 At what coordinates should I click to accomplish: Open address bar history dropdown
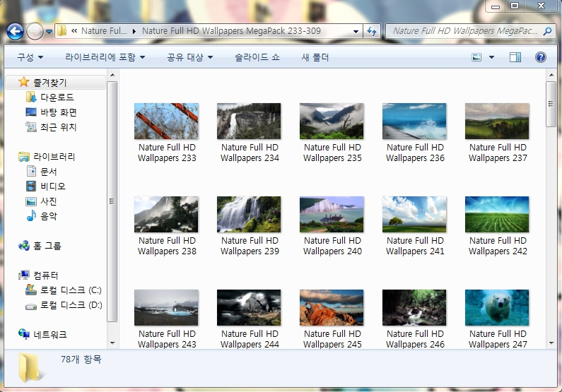(356, 31)
